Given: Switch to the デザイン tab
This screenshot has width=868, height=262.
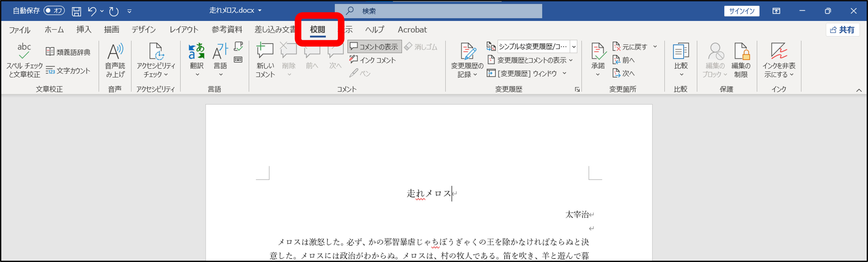Looking at the screenshot, I should 144,30.
